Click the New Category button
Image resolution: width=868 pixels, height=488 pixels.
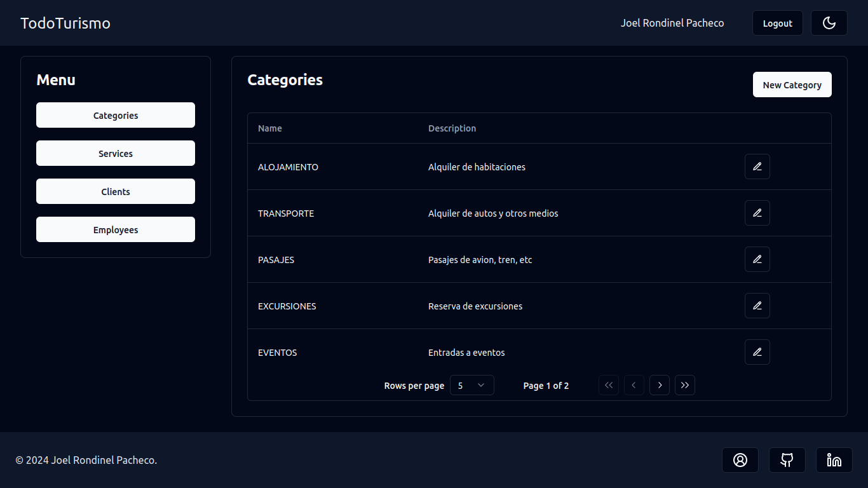[792, 85]
